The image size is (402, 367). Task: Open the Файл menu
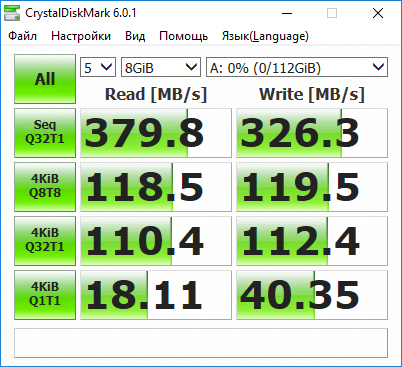(22, 36)
